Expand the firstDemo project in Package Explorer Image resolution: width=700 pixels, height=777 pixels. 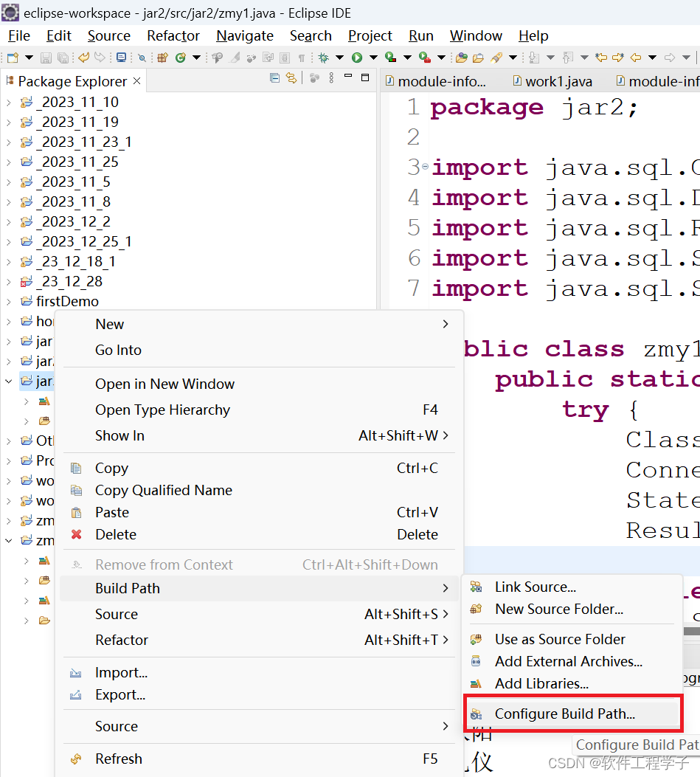pos(7,301)
